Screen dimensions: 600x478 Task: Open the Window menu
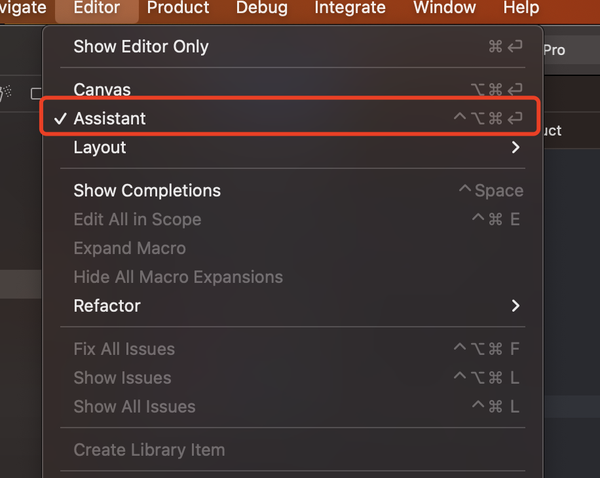(x=444, y=8)
